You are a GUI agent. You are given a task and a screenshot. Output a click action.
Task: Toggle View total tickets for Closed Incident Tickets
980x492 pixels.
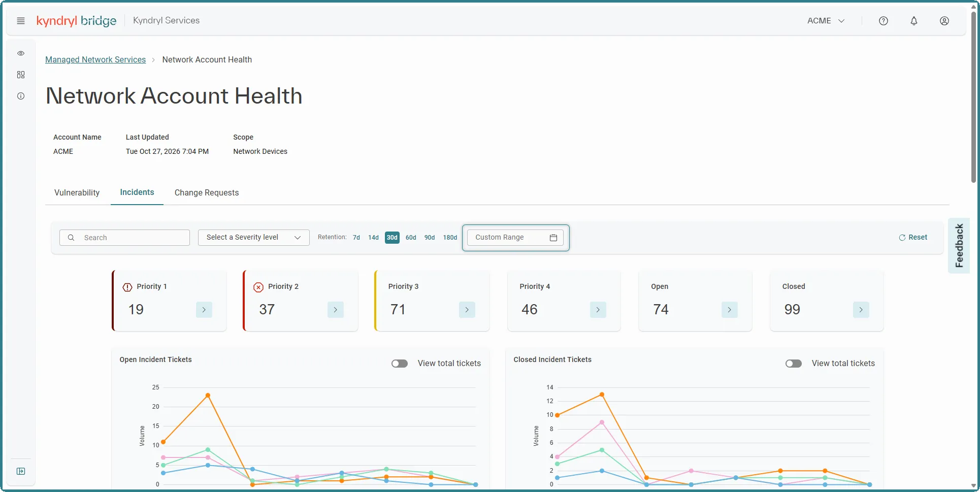(x=794, y=364)
